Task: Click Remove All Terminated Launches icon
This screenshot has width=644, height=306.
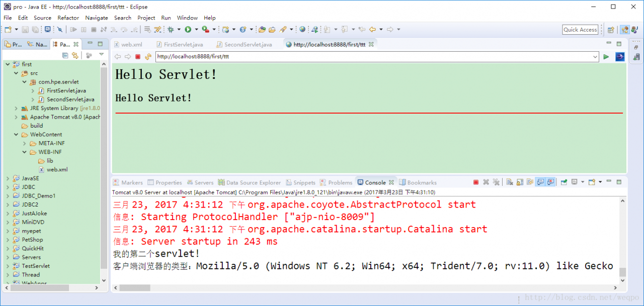Action: pos(496,182)
